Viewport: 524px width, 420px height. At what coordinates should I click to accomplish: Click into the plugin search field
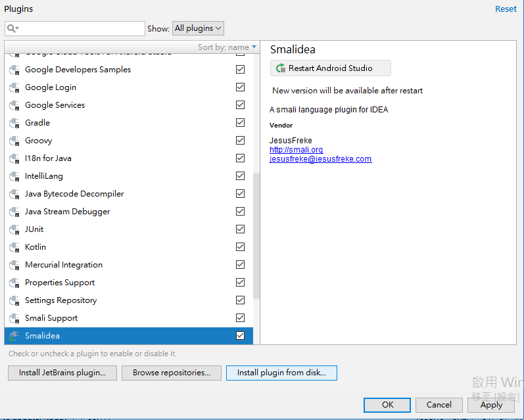point(75,28)
